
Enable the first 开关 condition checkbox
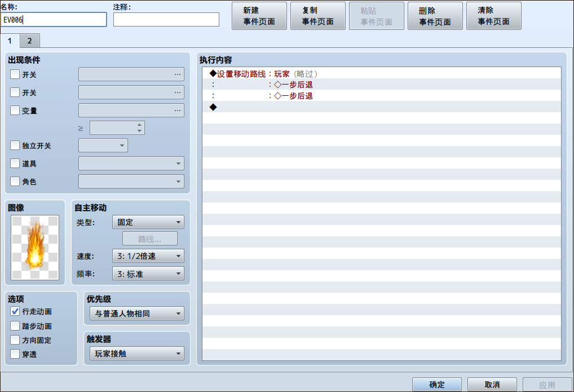pos(15,74)
